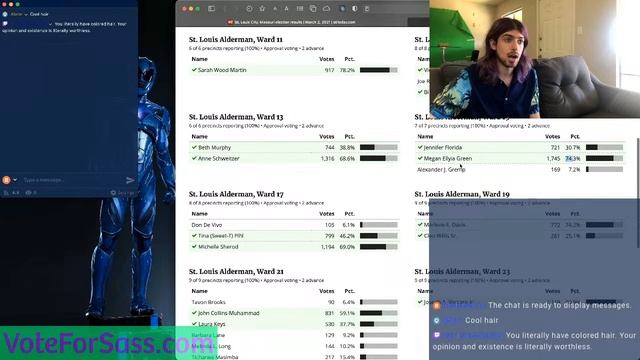Click the Ward 11 heading
This screenshot has height=360, width=640.
pyautogui.click(x=236, y=40)
